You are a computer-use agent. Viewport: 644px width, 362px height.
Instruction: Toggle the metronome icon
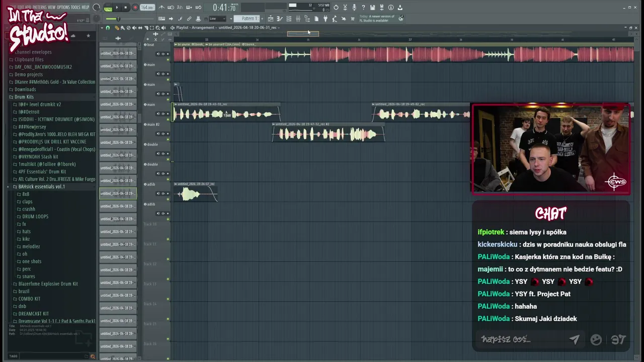point(162,8)
